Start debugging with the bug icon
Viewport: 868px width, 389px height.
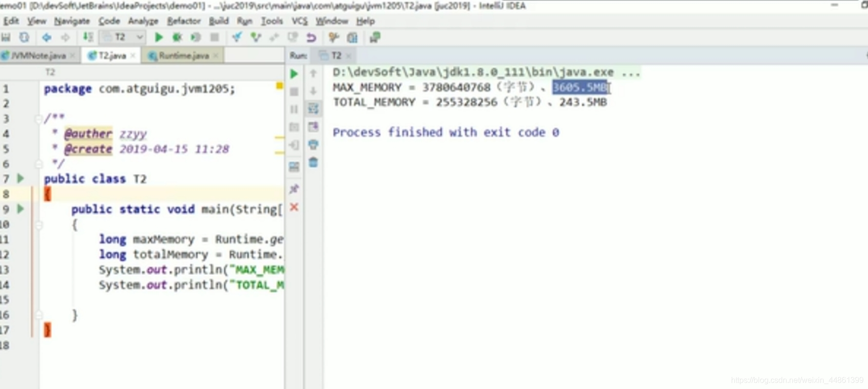point(177,38)
